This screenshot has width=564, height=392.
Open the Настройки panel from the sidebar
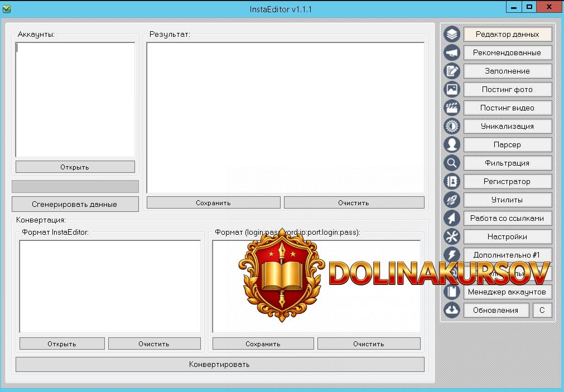pos(507,236)
